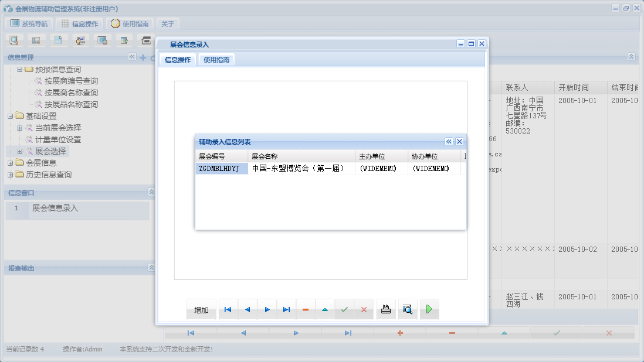This screenshot has width=644, height=362.
Task: Collapse the 报表输出 panel chevron
Action: tap(151, 267)
